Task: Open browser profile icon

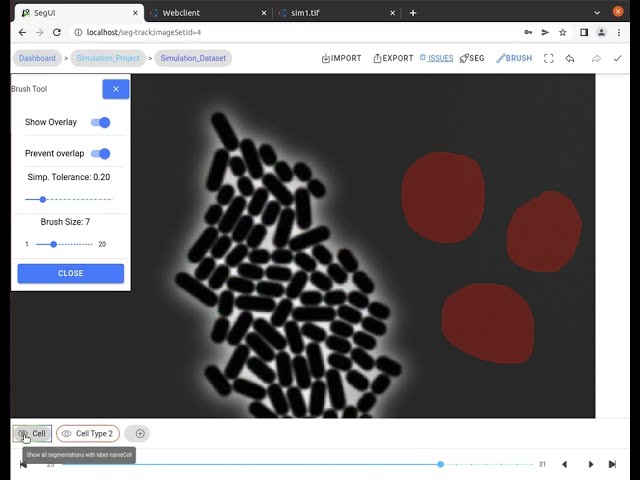Action: tap(601, 32)
